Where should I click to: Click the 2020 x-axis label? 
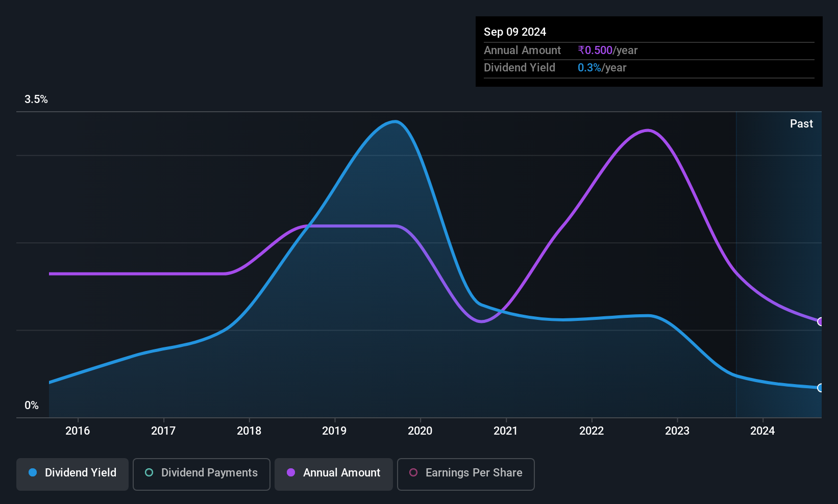click(x=420, y=431)
